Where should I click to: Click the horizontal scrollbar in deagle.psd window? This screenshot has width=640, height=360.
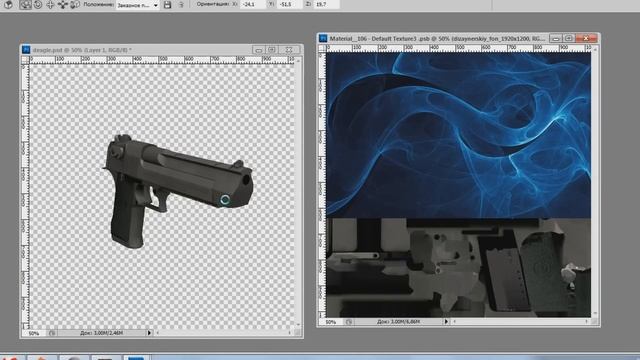coord(224,333)
